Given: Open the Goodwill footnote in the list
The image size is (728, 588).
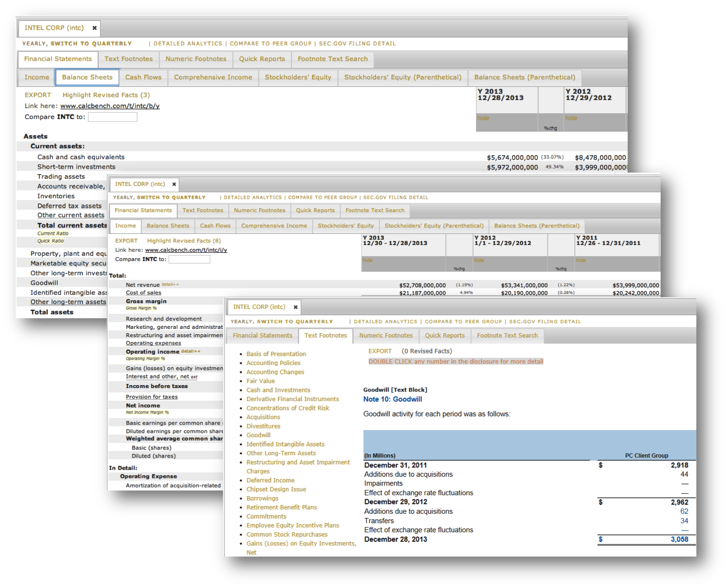Looking at the screenshot, I should click(258, 435).
